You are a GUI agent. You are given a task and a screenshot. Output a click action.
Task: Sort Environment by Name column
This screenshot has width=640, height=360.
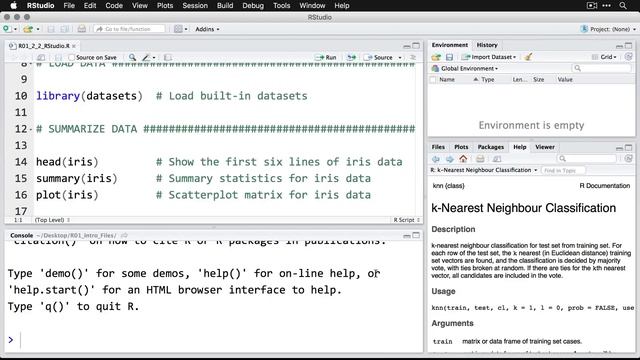tap(447, 80)
